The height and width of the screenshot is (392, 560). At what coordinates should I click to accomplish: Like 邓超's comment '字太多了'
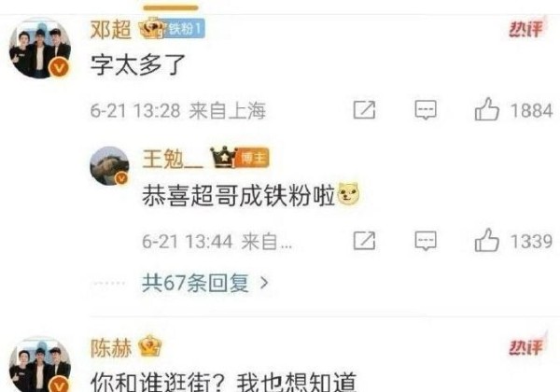[487, 109]
